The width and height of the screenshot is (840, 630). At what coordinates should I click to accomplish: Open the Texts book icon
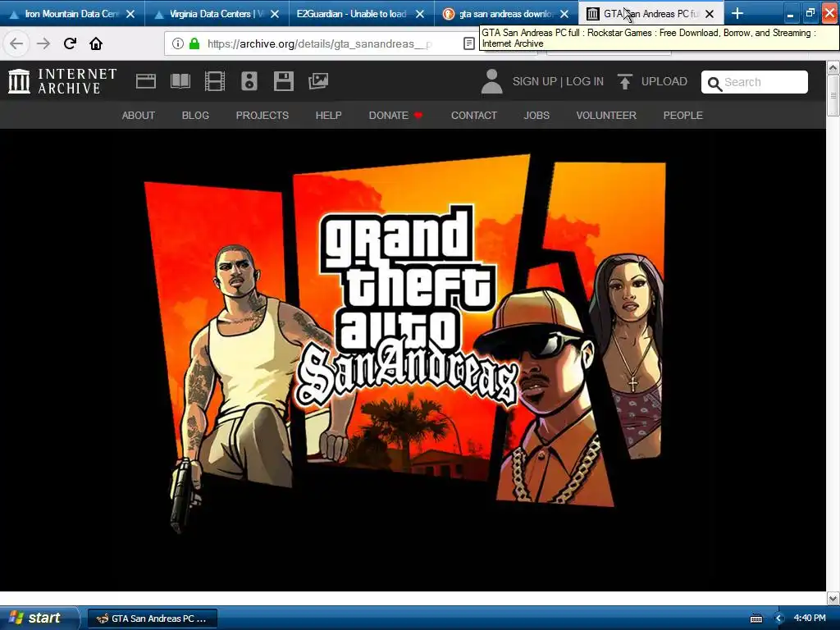coord(180,81)
